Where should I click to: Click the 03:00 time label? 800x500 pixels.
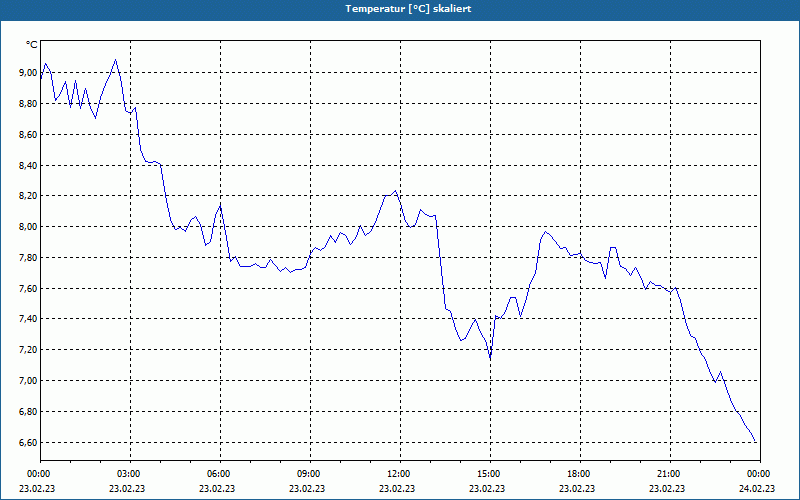pyautogui.click(x=130, y=474)
